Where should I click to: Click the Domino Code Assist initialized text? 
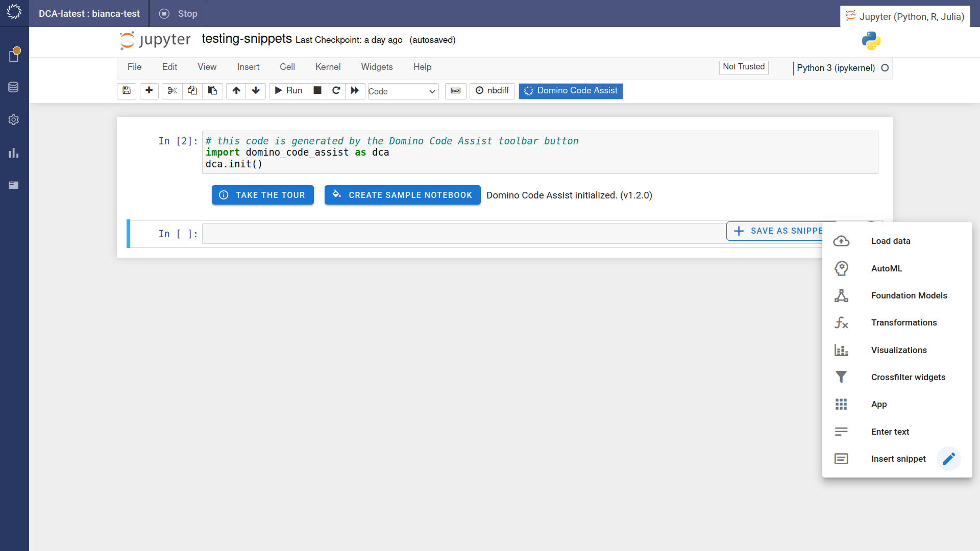(569, 195)
